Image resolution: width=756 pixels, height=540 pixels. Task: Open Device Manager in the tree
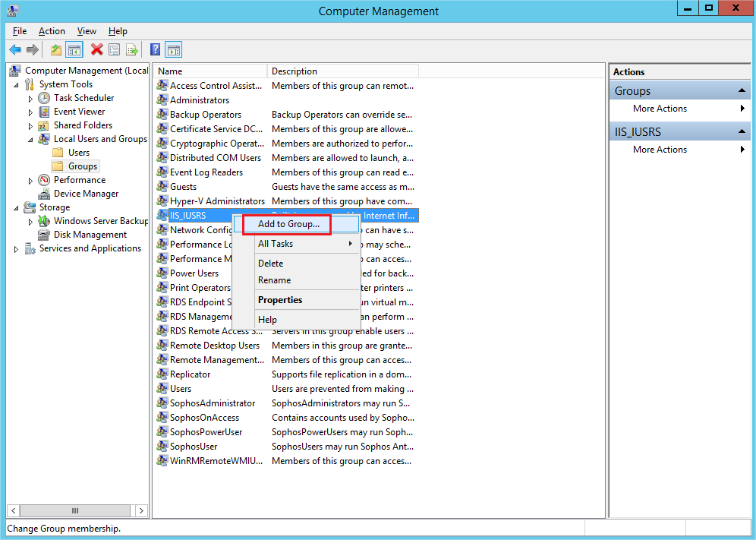[x=86, y=194]
